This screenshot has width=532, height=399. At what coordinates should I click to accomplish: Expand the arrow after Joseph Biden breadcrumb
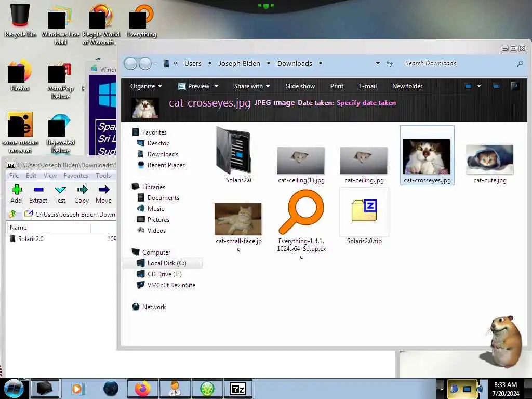(x=269, y=63)
